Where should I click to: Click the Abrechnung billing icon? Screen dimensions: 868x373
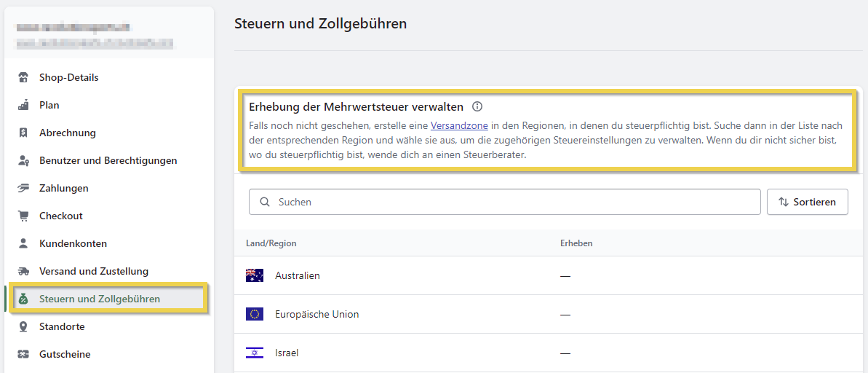tap(23, 133)
